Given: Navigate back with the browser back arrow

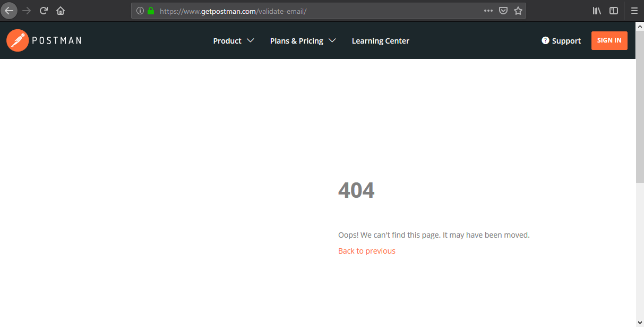Looking at the screenshot, I should tap(9, 10).
